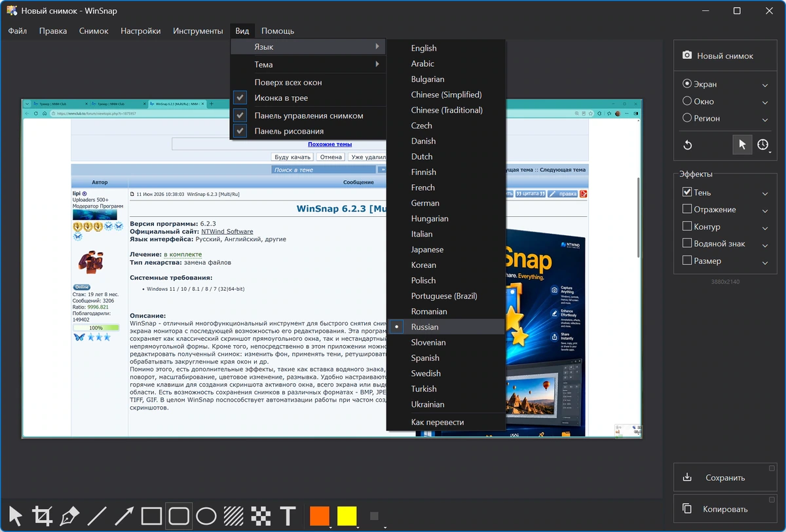
Task: Choose Japanese in the language list
Action: (446, 250)
